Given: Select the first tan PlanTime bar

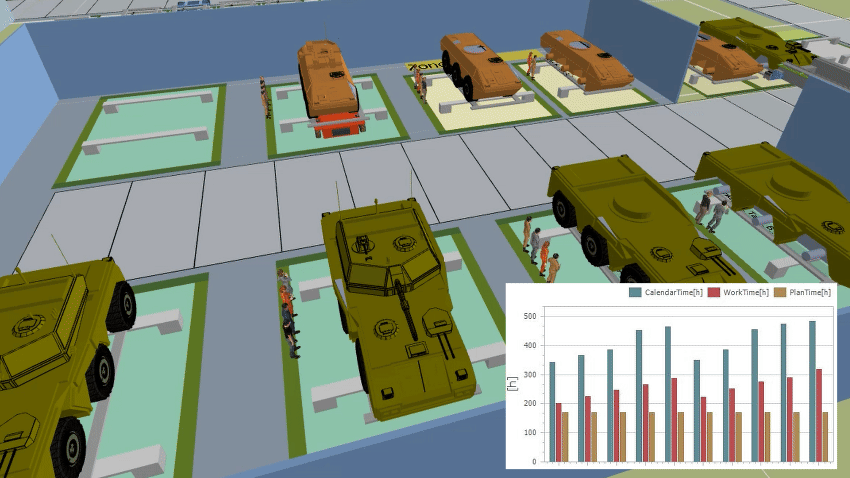Looking at the screenshot, I should point(565,437).
